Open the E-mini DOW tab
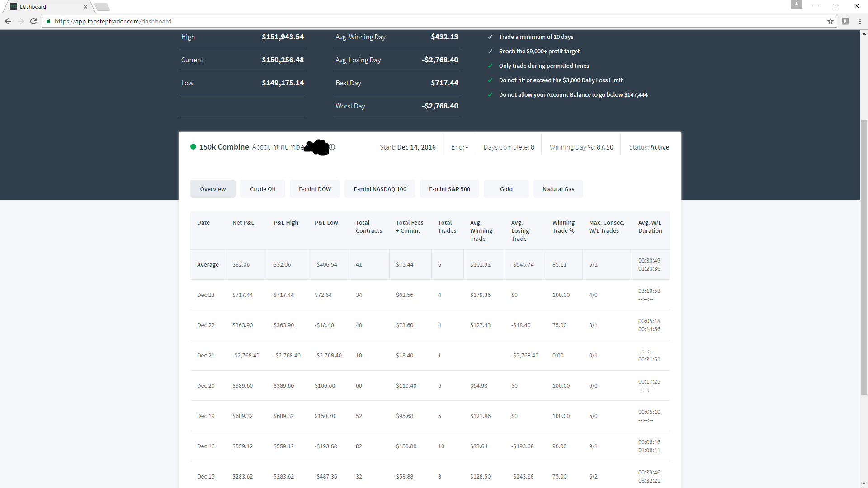Viewport: 868px width, 488px height. pos(315,189)
